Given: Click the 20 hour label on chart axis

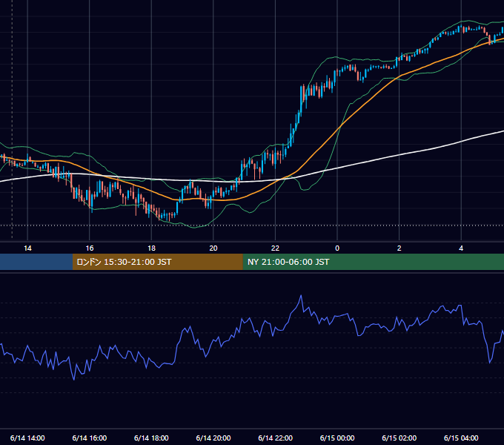Looking at the screenshot, I should (x=213, y=248).
